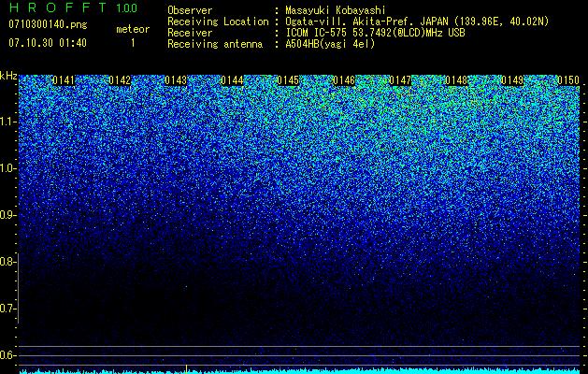This screenshot has height=374, width=588.
Task: Click the 0.9 frequency axis label
Action: [x=7, y=215]
